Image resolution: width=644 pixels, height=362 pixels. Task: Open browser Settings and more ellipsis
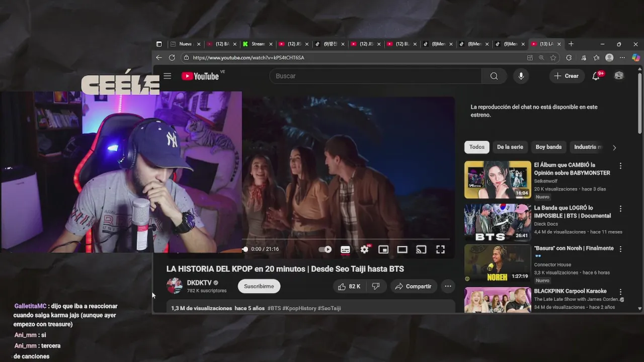[622, 58]
